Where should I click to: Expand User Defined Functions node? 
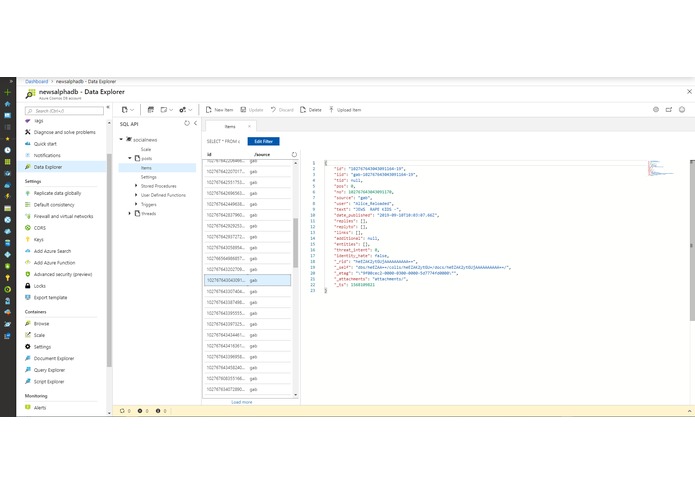136,195
